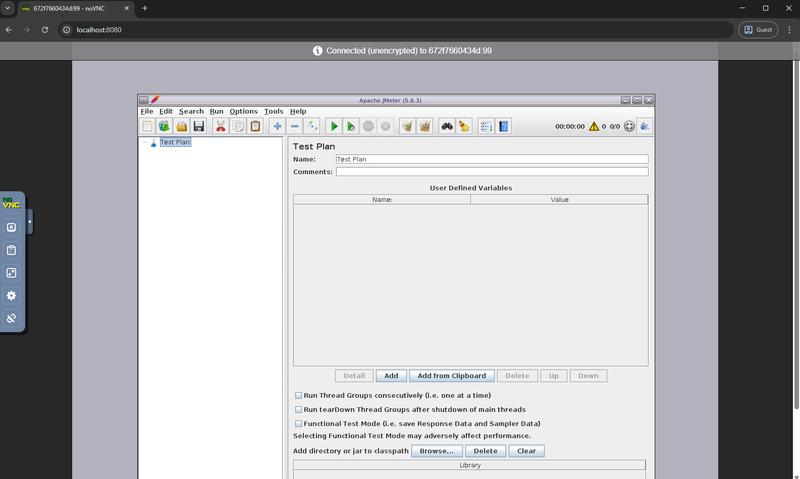Click the Stop test icon
The height and width of the screenshot is (479, 800).
tap(368, 126)
